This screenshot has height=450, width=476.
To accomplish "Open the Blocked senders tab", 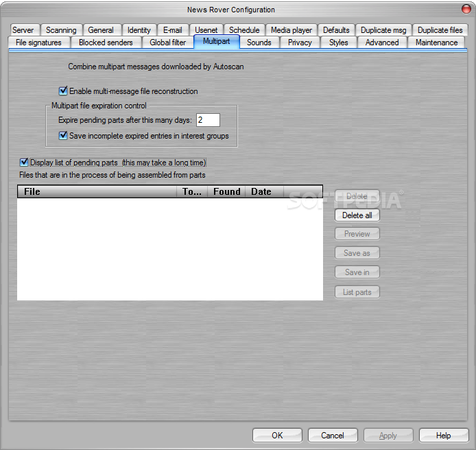I will 106,43.
